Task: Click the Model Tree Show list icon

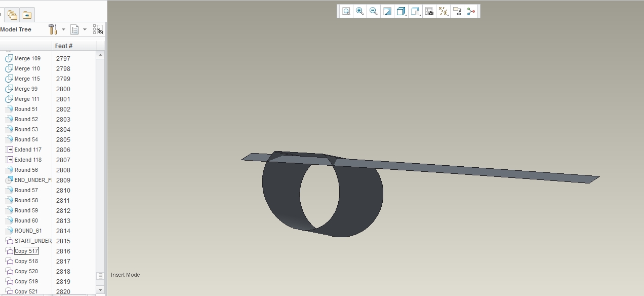Action: [x=74, y=29]
